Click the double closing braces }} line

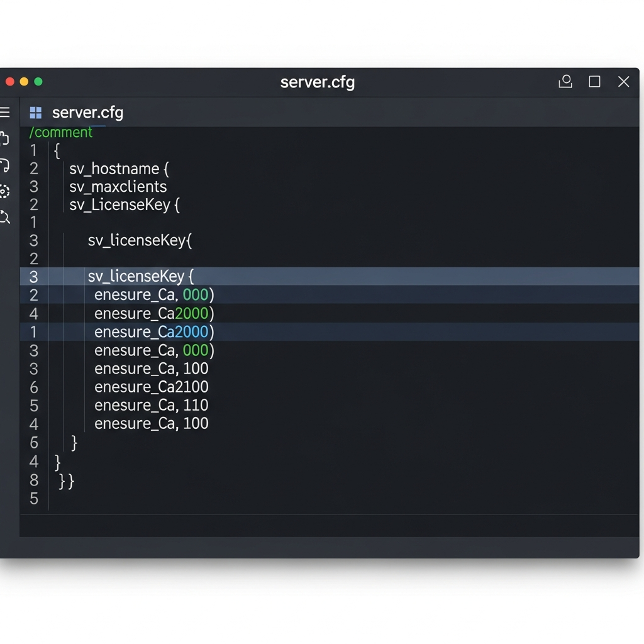pyautogui.click(x=66, y=481)
